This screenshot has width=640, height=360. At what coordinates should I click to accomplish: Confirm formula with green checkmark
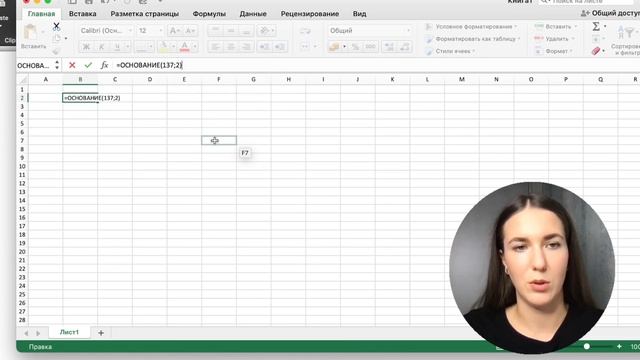click(88, 65)
